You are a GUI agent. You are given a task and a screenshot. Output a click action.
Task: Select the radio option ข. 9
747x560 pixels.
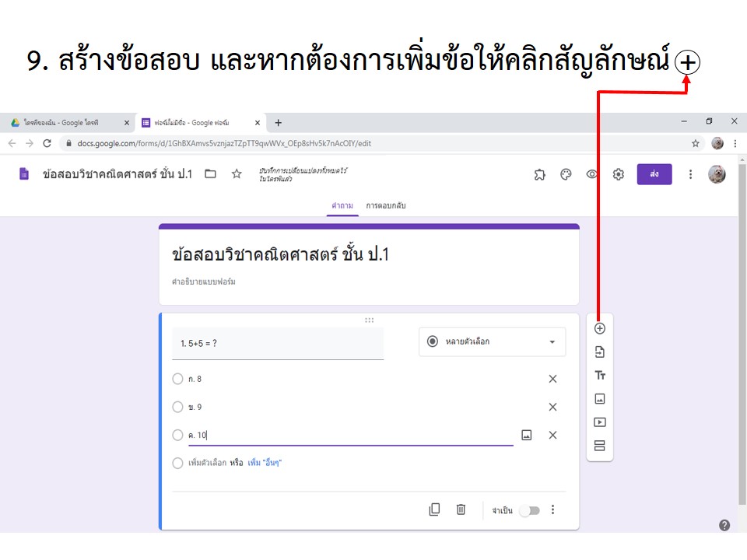click(177, 407)
